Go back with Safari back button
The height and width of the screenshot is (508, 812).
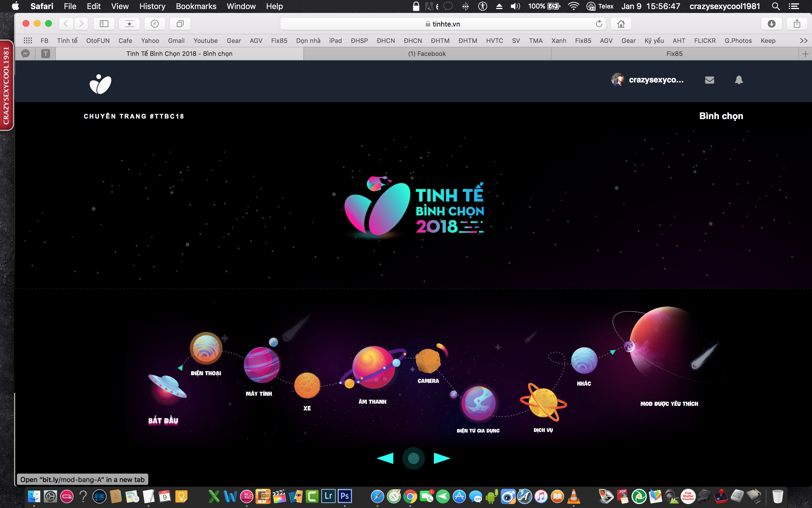click(x=66, y=23)
